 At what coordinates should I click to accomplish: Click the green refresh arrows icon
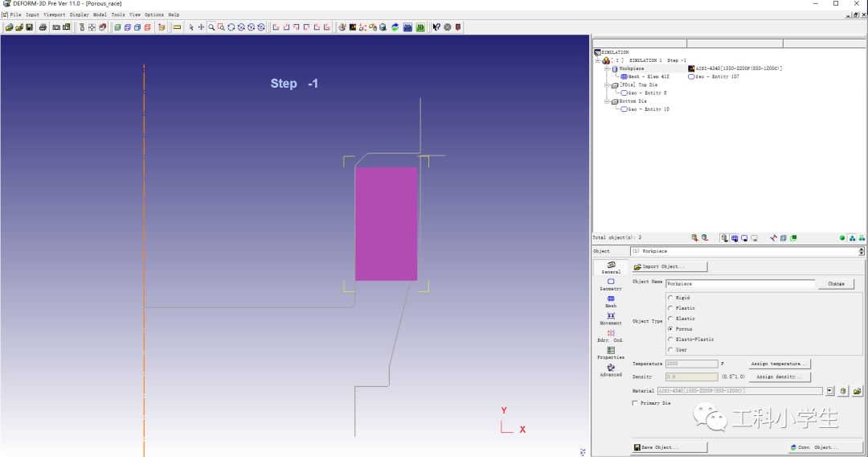395,27
